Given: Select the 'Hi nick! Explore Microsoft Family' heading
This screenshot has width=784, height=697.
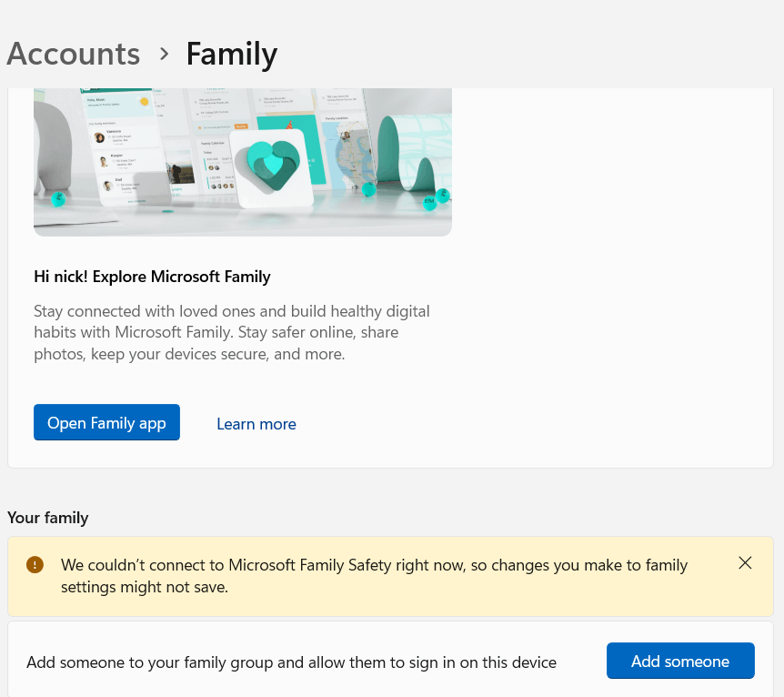Looking at the screenshot, I should point(152,277).
